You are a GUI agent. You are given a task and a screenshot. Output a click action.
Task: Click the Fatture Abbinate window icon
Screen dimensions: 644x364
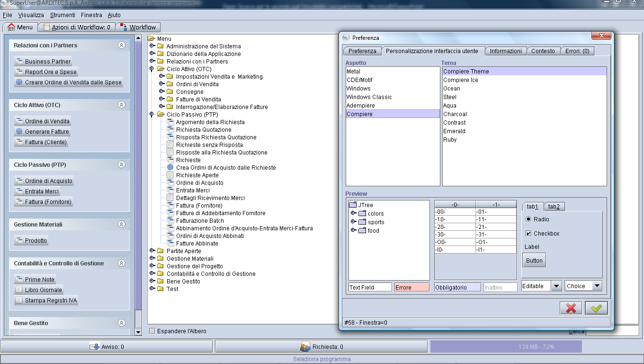click(170, 243)
